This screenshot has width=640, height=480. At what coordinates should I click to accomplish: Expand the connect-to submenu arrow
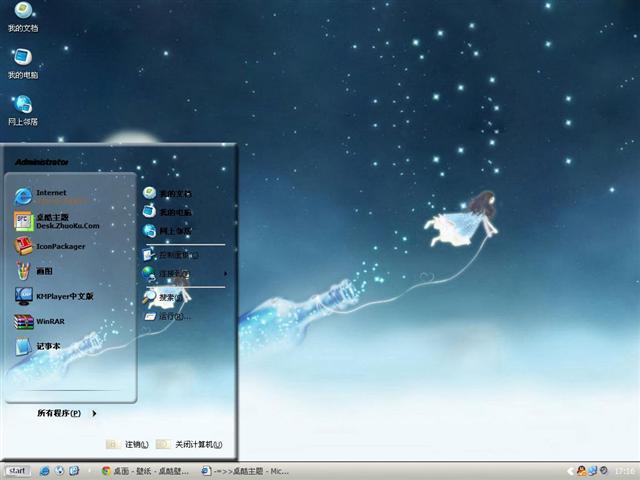point(225,273)
